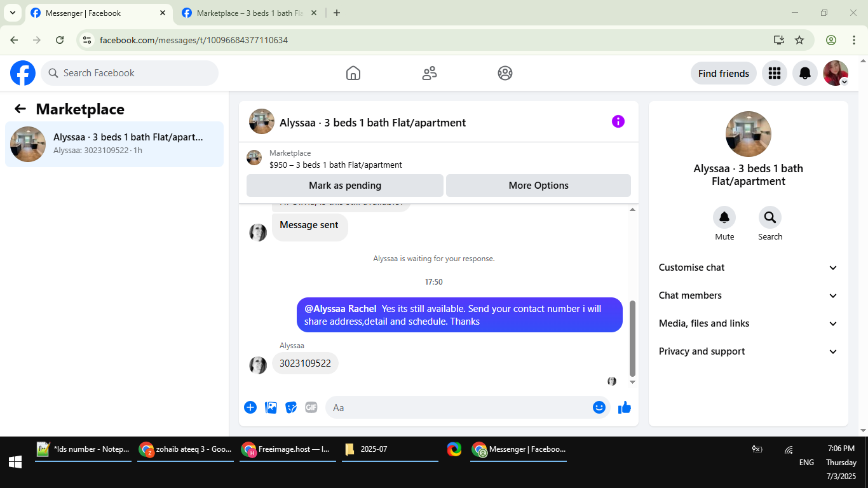868x488 pixels.
Task: Open conversation information purple icon
Action: point(618,121)
